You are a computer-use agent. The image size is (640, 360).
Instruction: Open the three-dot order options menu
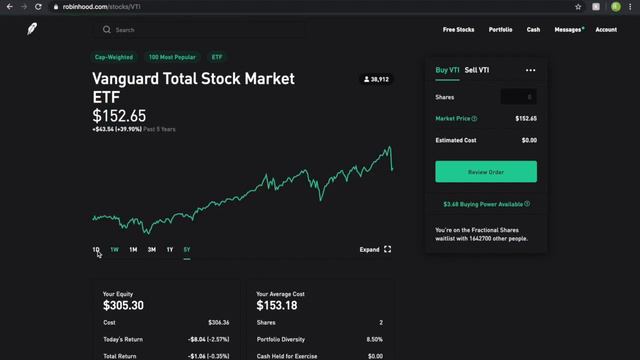click(530, 70)
